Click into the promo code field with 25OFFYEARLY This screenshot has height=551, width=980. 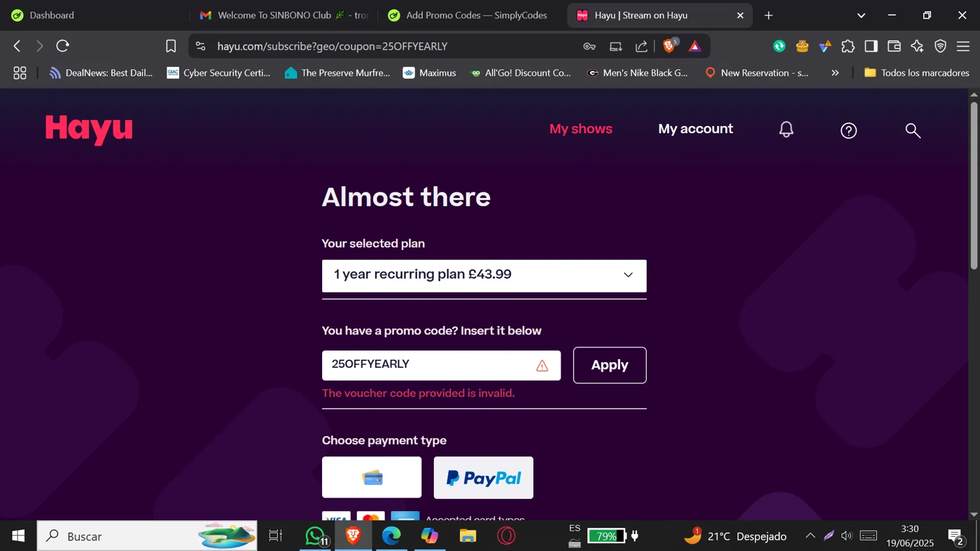[x=441, y=366]
